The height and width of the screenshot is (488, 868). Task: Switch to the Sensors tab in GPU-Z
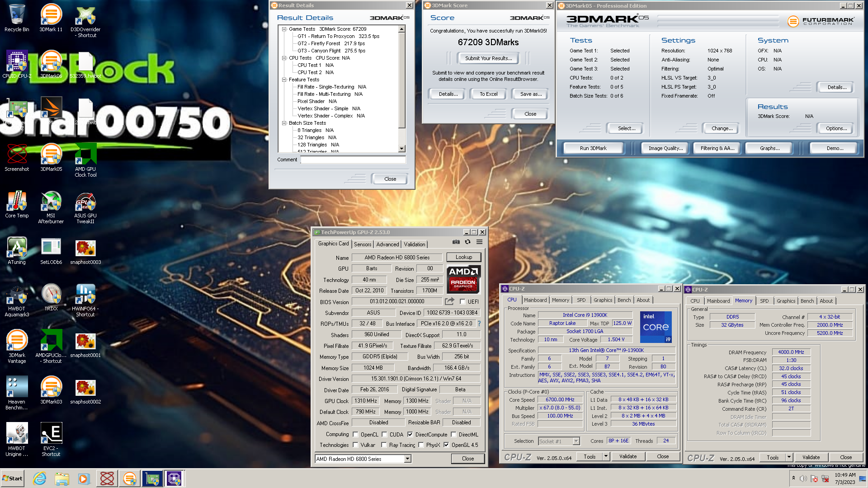[363, 244]
